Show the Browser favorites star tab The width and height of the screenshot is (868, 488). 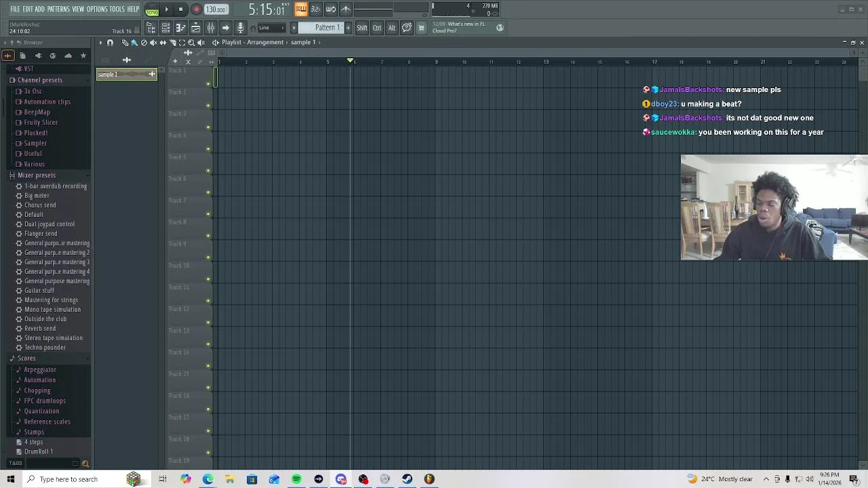point(83,56)
